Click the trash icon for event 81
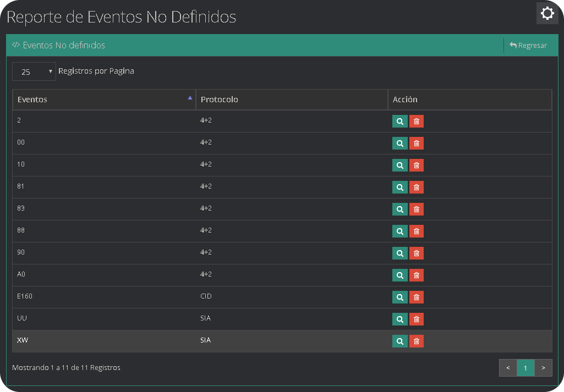This screenshot has height=392, width=564. [417, 187]
